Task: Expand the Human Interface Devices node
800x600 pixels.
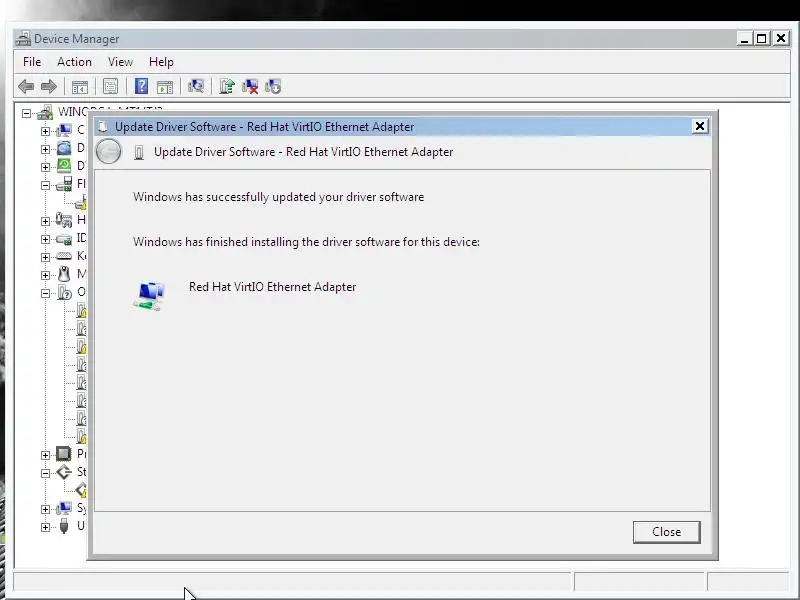Action: (x=45, y=221)
